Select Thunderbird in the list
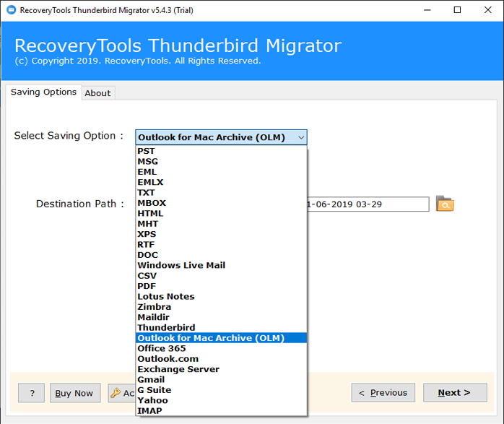Image resolution: width=504 pixels, height=424 pixels. click(221, 327)
